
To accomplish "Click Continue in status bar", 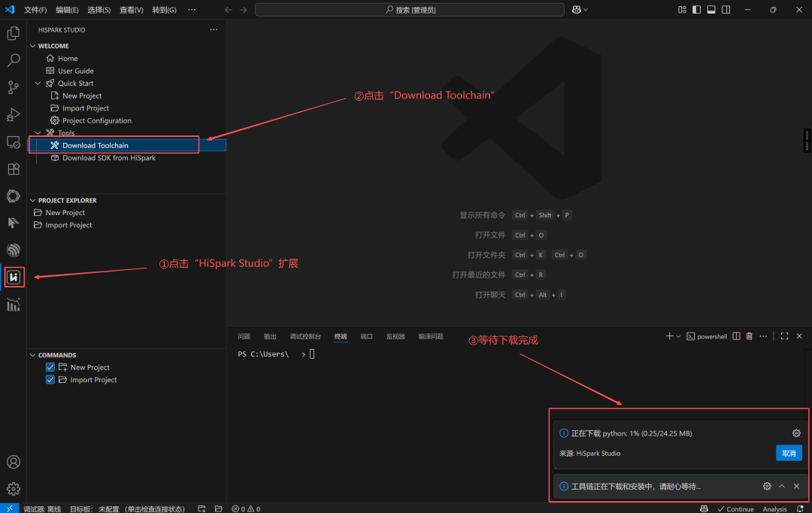I will (735, 508).
